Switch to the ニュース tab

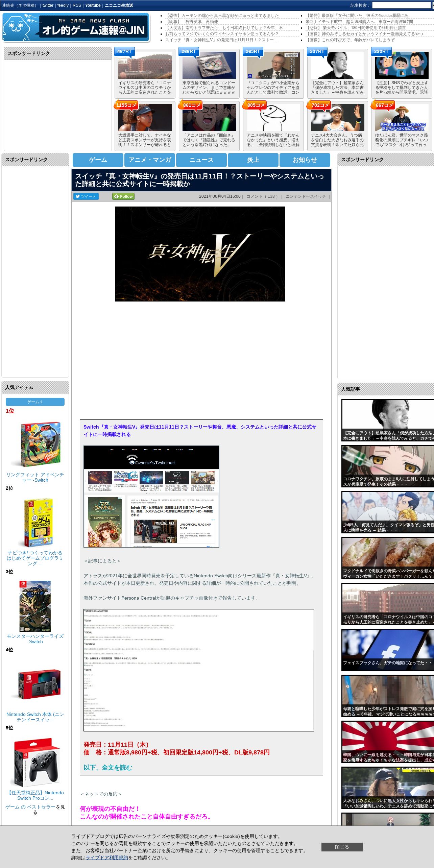click(201, 160)
